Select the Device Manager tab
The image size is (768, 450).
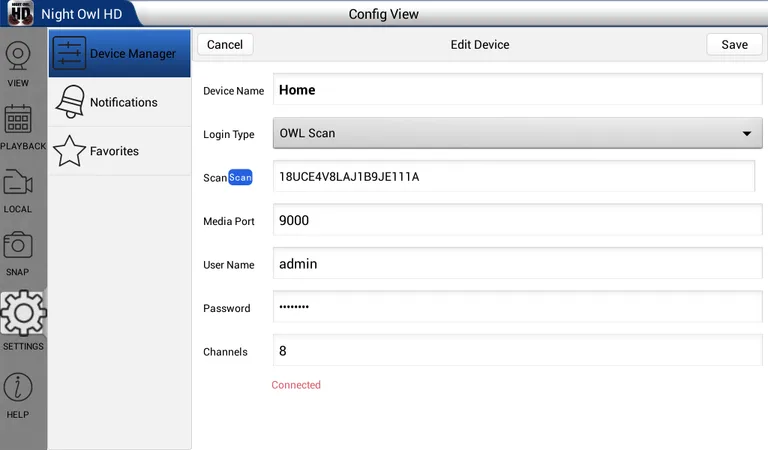120,53
